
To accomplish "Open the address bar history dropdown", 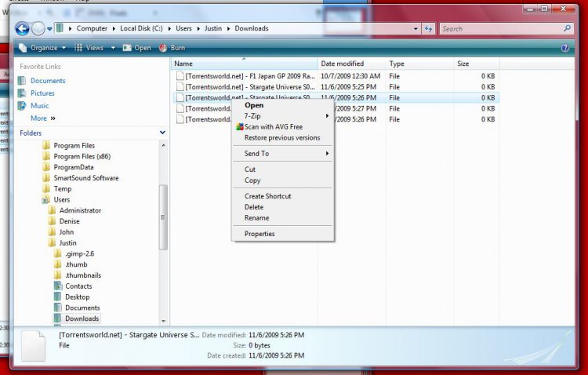I will click(416, 29).
